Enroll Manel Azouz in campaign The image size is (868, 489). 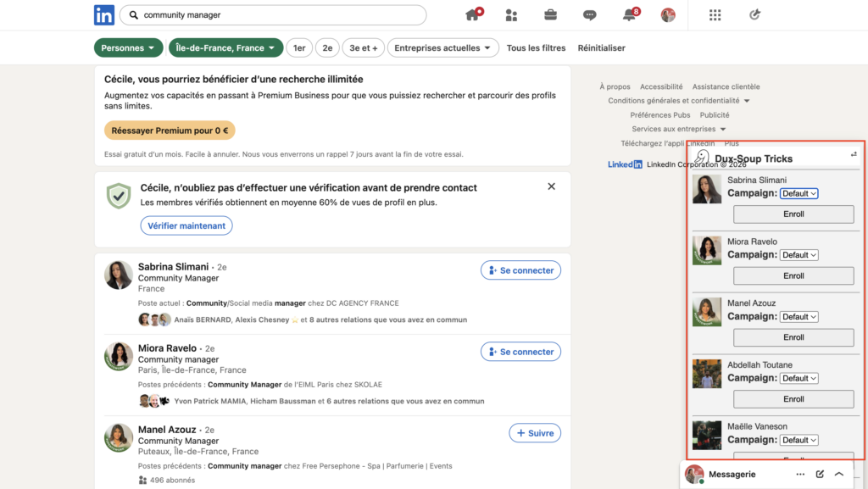pyautogui.click(x=793, y=337)
